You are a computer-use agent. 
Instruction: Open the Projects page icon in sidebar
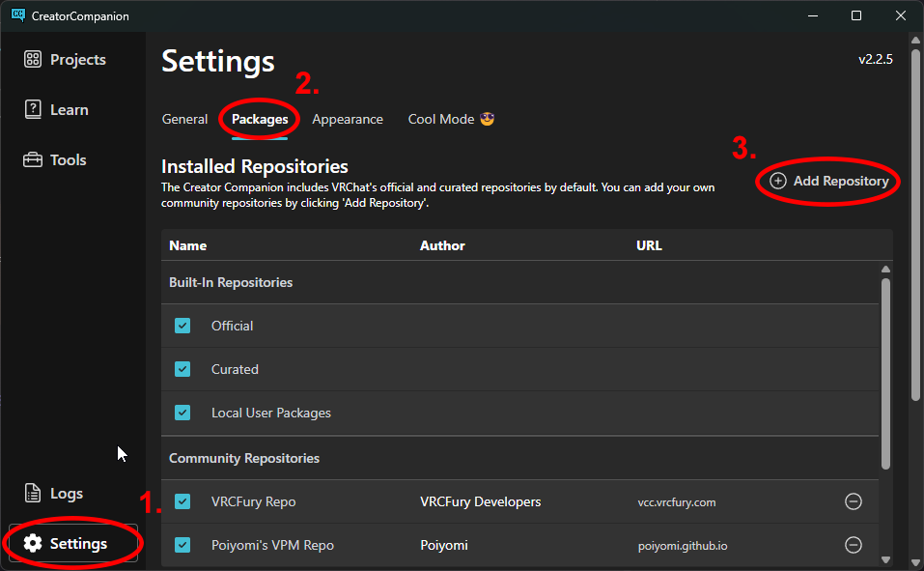click(x=33, y=60)
